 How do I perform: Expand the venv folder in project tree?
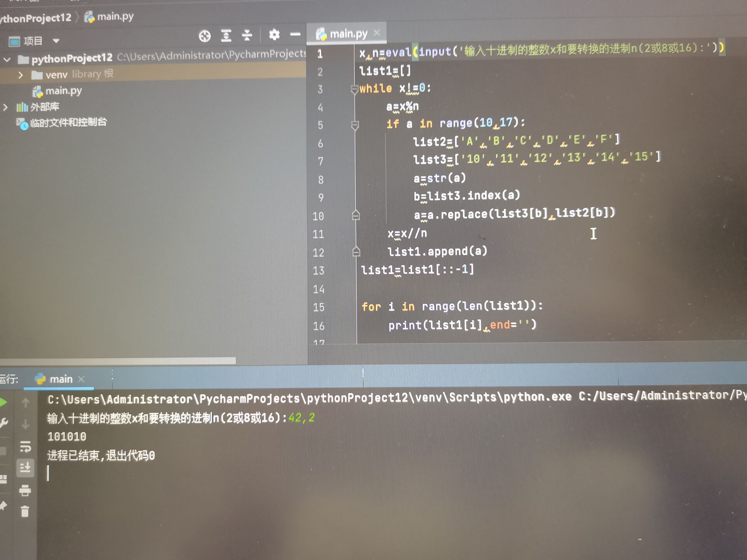click(21, 75)
